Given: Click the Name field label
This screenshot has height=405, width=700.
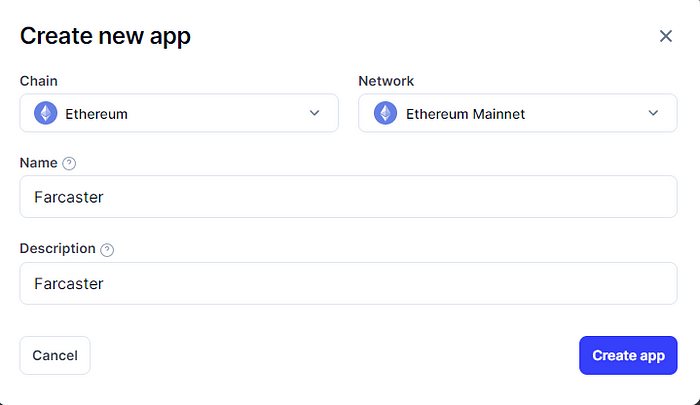Looking at the screenshot, I should (38, 163).
